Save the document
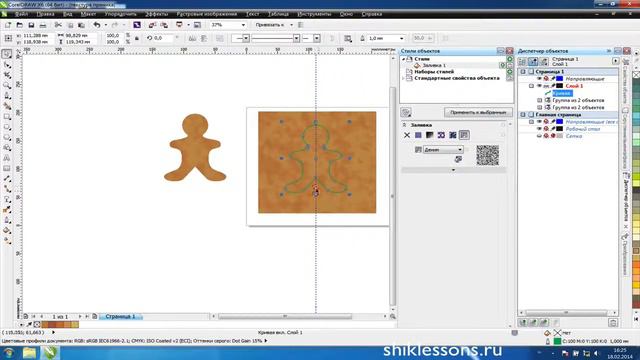The height and width of the screenshot is (360, 640). [31, 25]
